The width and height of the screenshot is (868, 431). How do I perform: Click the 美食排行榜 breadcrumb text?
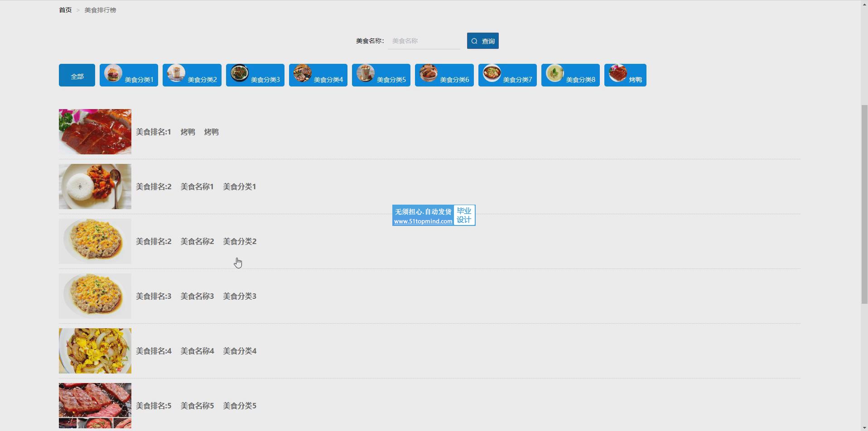(100, 10)
